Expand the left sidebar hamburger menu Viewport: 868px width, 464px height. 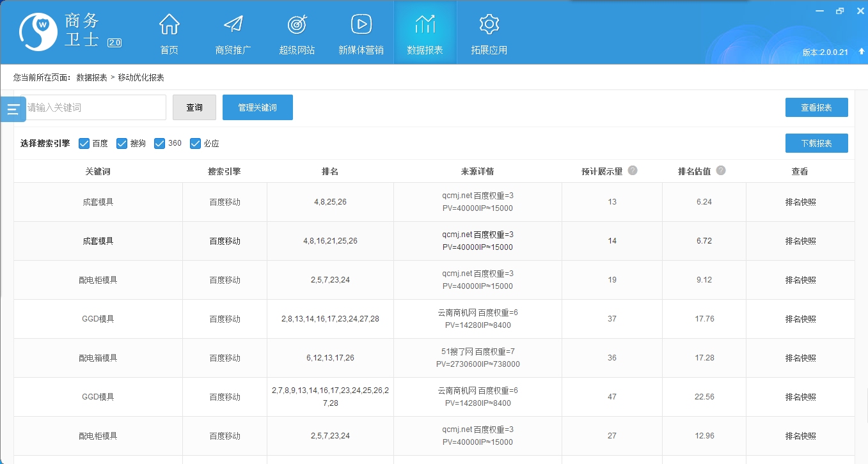[x=13, y=109]
